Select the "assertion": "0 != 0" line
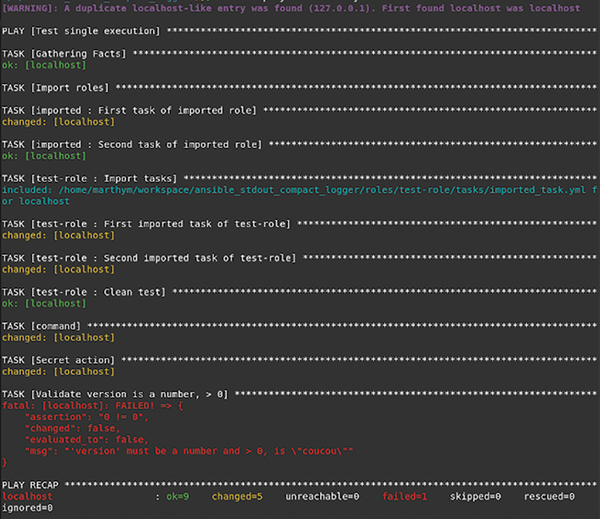Viewport: 600px width, 519px height. 90,417
